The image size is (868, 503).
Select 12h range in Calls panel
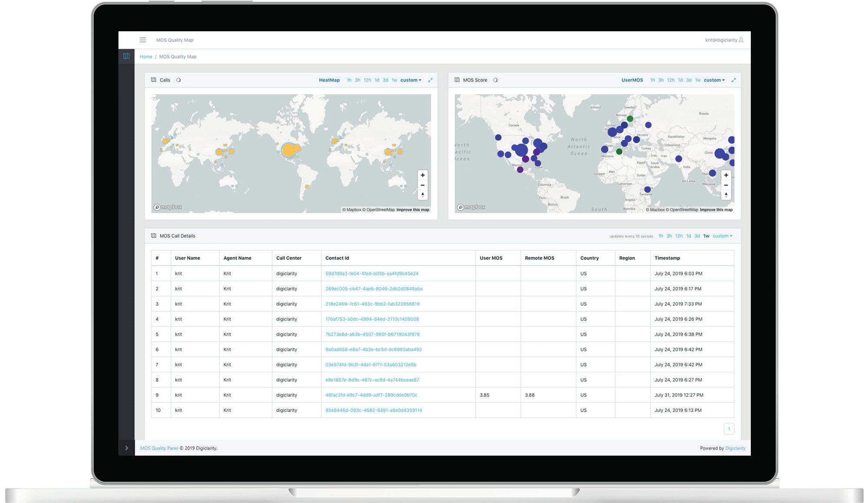pos(367,80)
